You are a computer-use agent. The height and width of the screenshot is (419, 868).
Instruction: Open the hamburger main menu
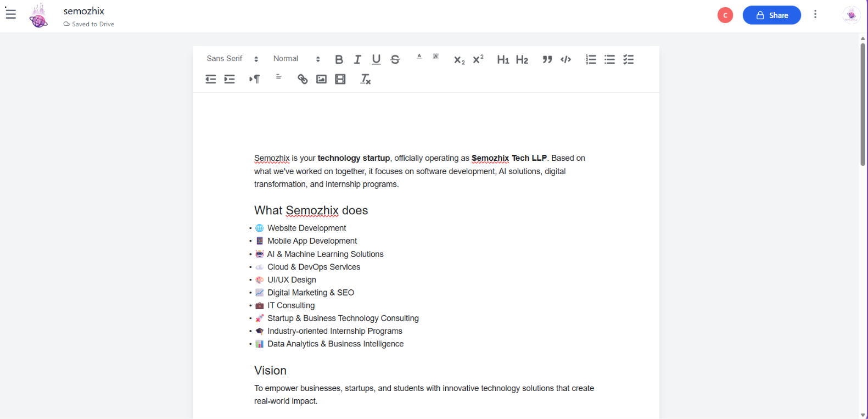click(11, 14)
